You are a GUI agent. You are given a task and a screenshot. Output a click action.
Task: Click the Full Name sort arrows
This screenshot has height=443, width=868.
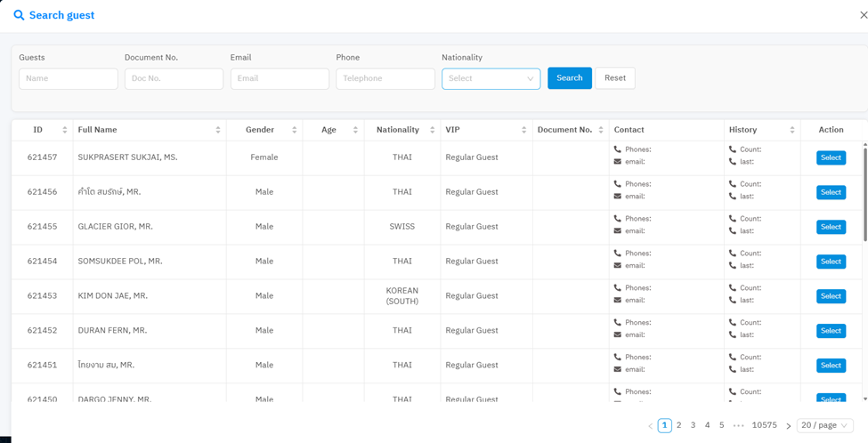coord(218,130)
